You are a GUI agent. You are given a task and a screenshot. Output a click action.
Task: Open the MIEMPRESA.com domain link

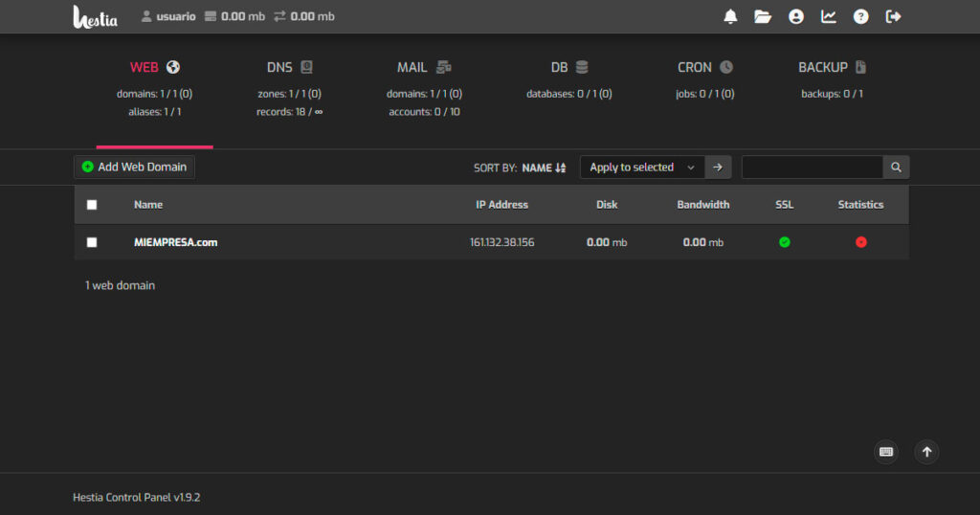[x=176, y=242]
